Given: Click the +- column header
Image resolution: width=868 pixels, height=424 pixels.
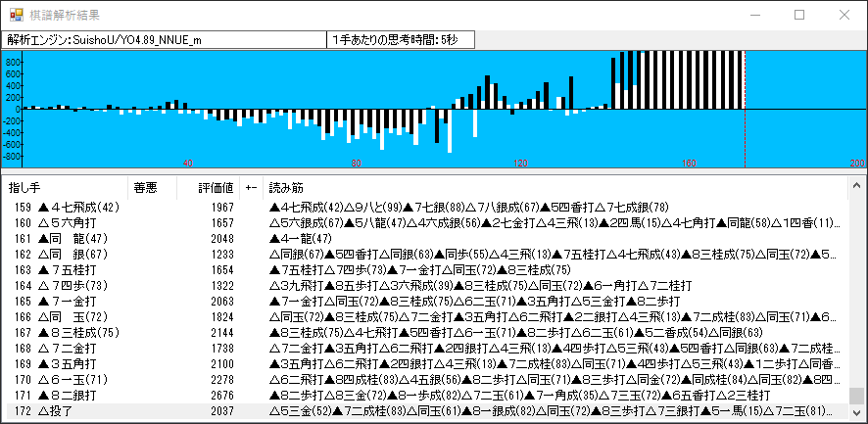Looking at the screenshot, I should pos(252,188).
